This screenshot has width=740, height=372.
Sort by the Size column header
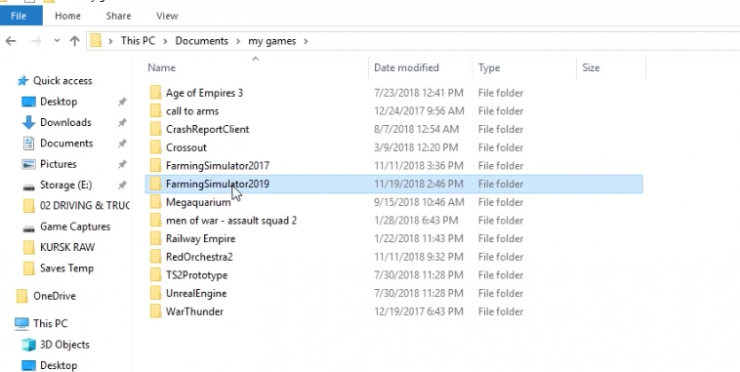[x=591, y=68]
